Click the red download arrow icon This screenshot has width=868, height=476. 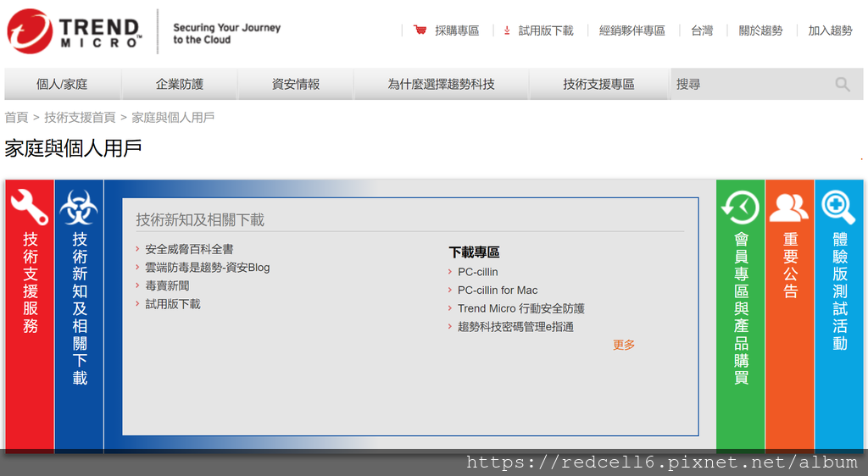coord(507,30)
